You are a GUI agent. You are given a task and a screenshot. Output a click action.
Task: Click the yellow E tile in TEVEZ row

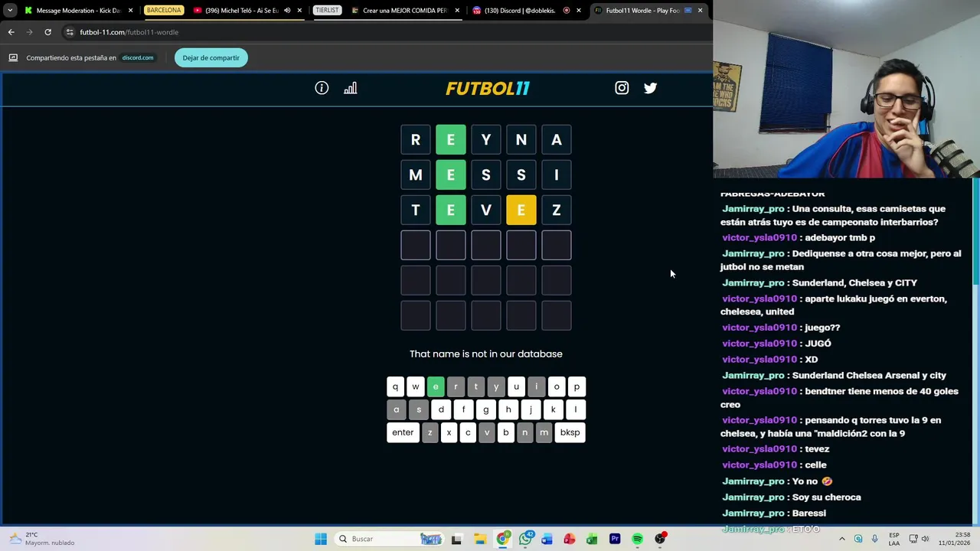(x=521, y=210)
